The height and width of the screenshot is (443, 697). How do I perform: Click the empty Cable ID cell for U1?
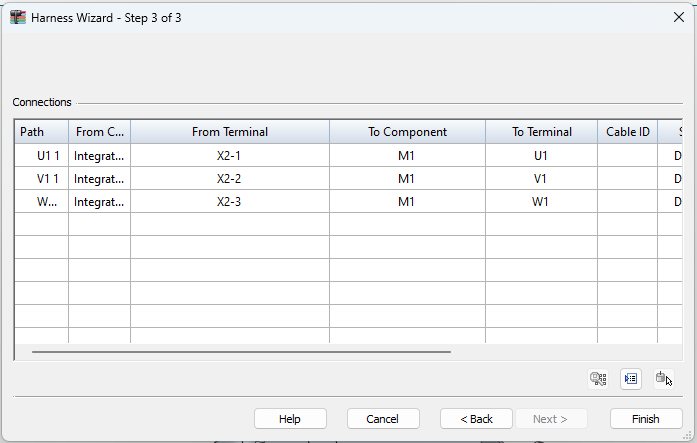tap(628, 156)
